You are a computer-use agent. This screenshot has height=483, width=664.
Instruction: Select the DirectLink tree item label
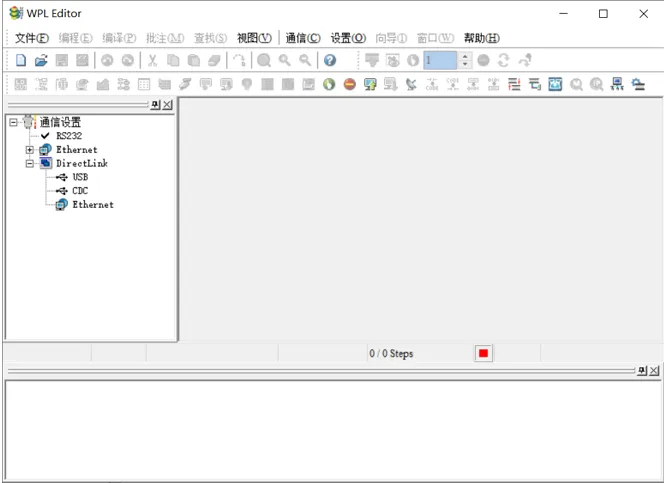(82, 163)
